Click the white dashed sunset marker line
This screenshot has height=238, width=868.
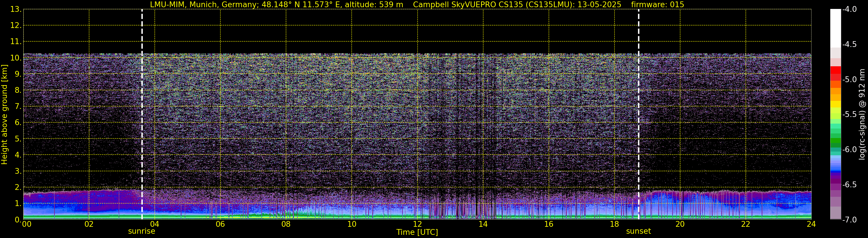pyautogui.click(x=639, y=115)
